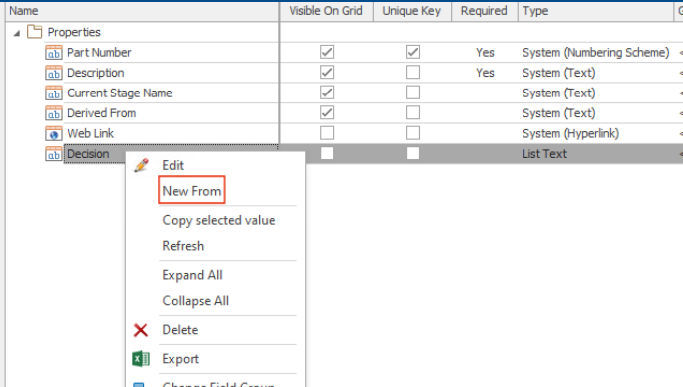Choose Collapse All from context menu
The width and height of the screenshot is (683, 387).
196,301
